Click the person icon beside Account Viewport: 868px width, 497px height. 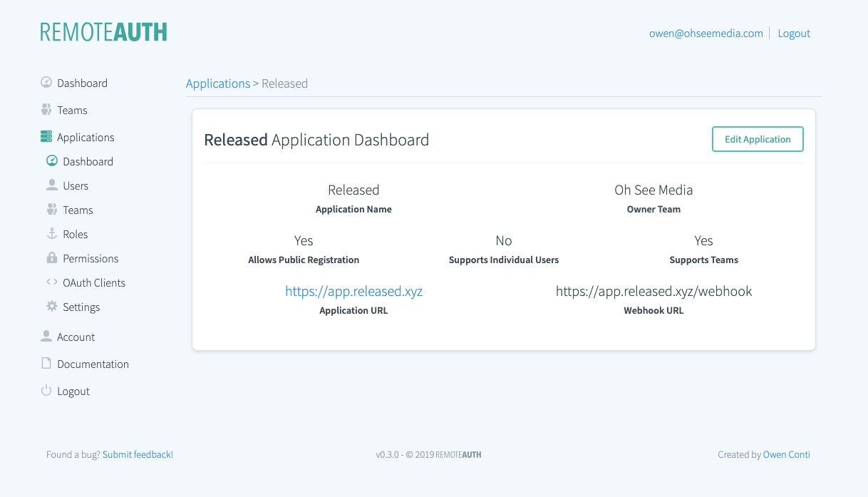click(x=46, y=337)
